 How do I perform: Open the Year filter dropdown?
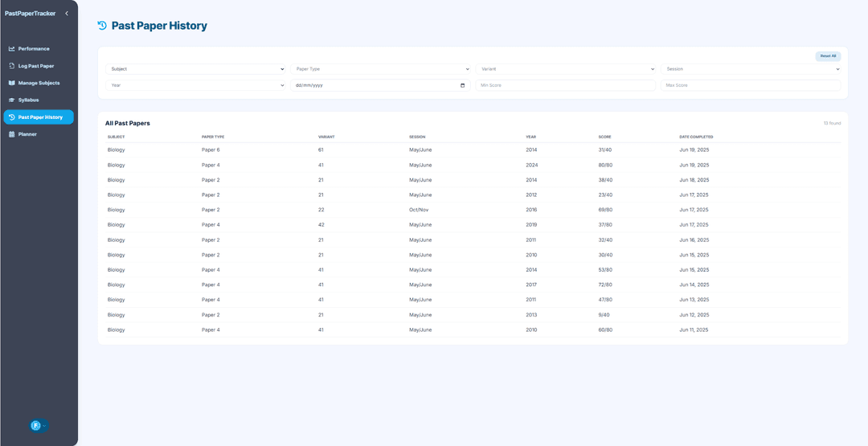pyautogui.click(x=195, y=85)
